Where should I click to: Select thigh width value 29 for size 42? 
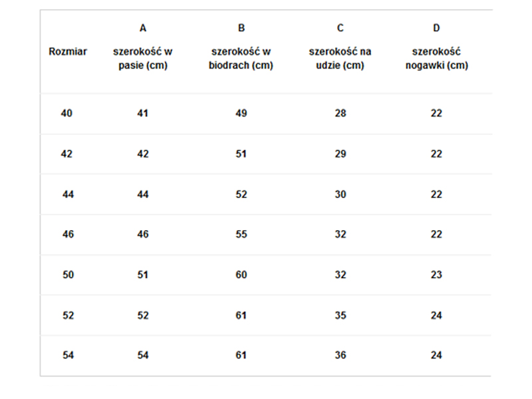pos(340,154)
